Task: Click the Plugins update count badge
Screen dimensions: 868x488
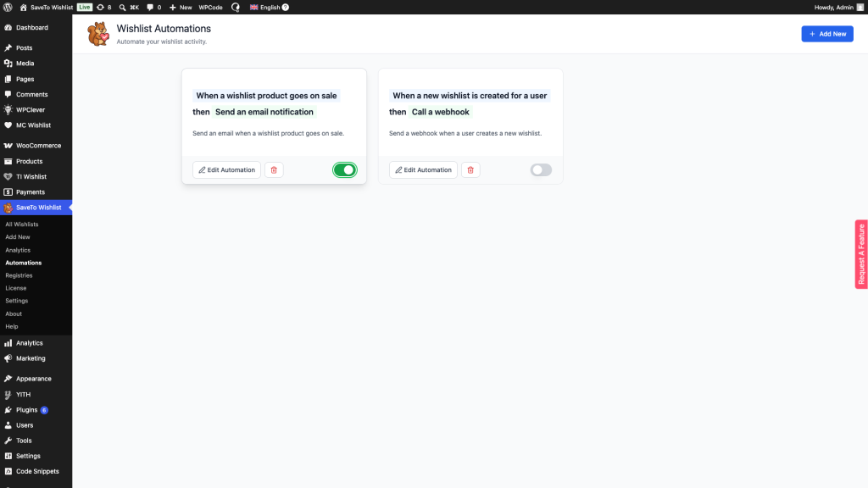Action: [x=44, y=410]
